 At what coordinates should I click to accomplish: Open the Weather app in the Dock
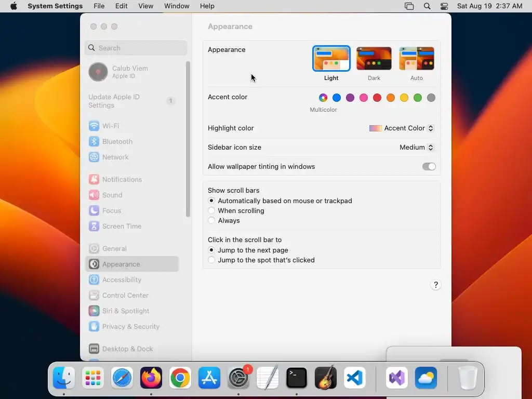coord(426,378)
